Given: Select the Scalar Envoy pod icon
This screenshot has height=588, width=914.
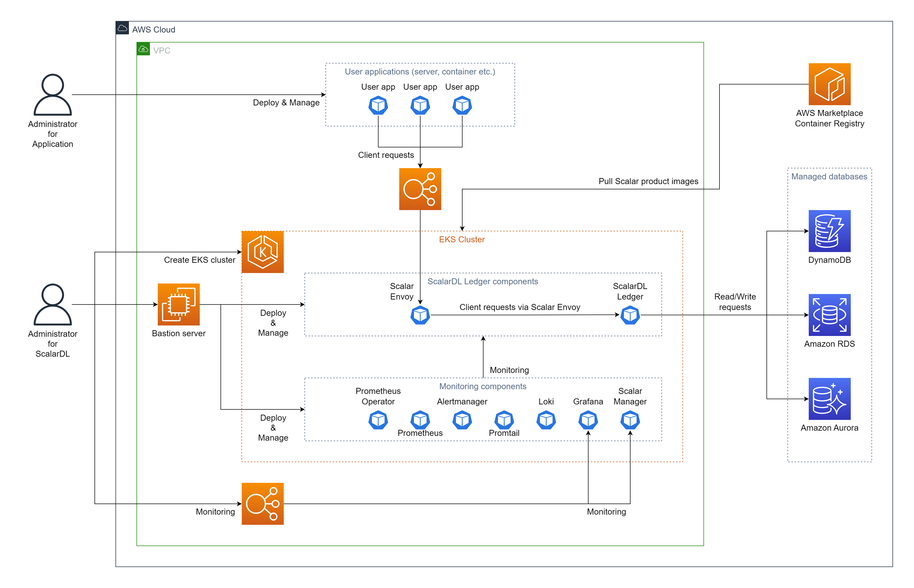Looking at the screenshot, I should (420, 315).
